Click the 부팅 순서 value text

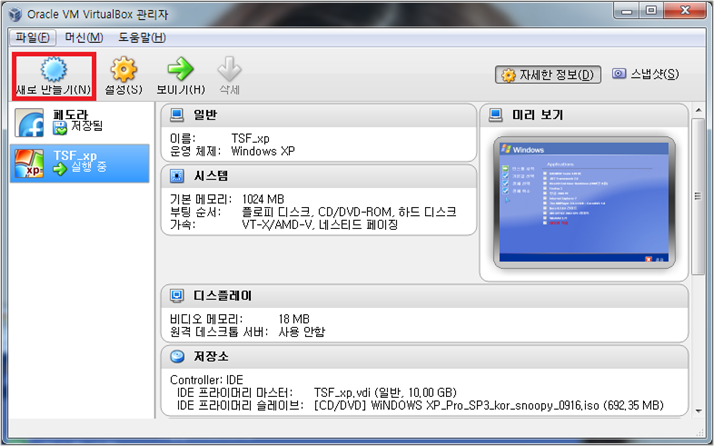(349, 212)
